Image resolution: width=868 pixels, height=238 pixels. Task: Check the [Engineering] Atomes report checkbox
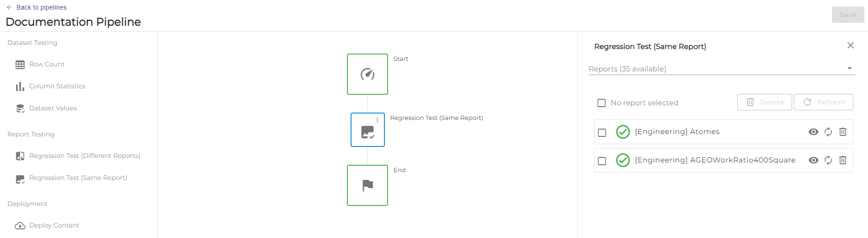tap(602, 132)
